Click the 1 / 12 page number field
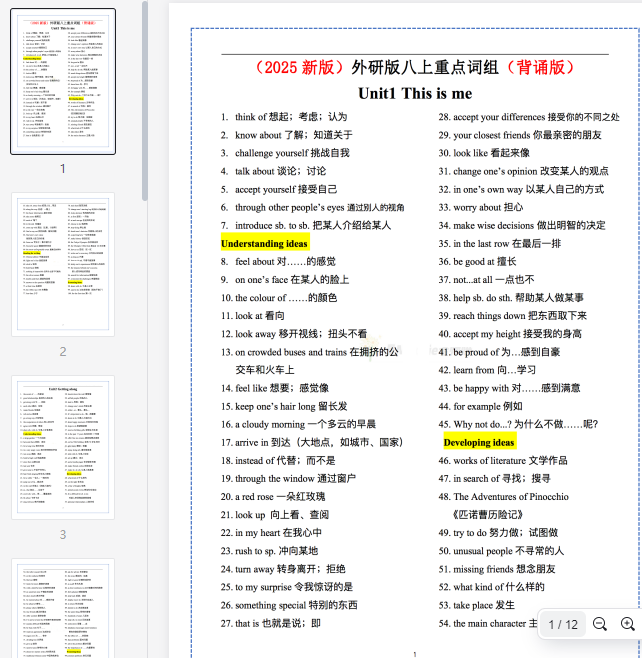The width and height of the screenshot is (642, 658). [x=563, y=624]
